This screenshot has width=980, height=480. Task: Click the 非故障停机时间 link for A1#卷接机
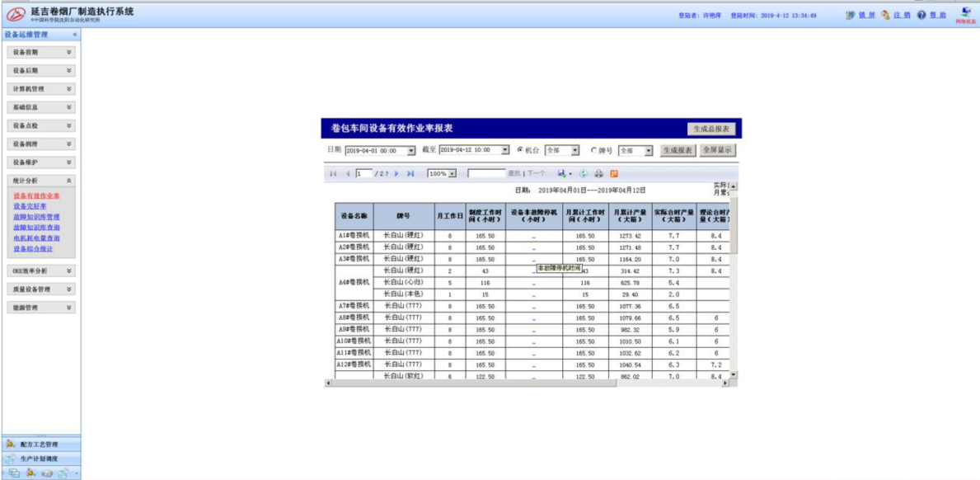tap(534, 237)
